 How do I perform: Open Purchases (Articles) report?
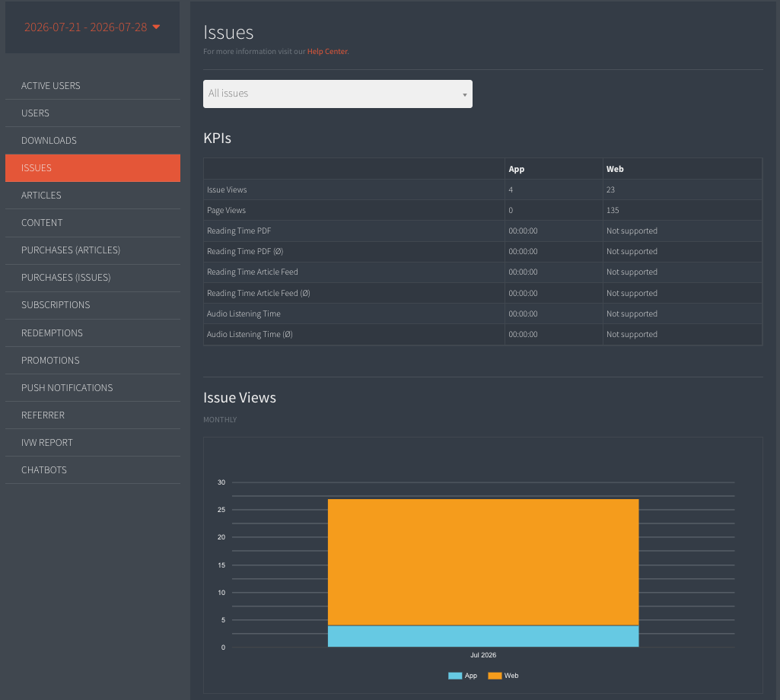pos(93,250)
